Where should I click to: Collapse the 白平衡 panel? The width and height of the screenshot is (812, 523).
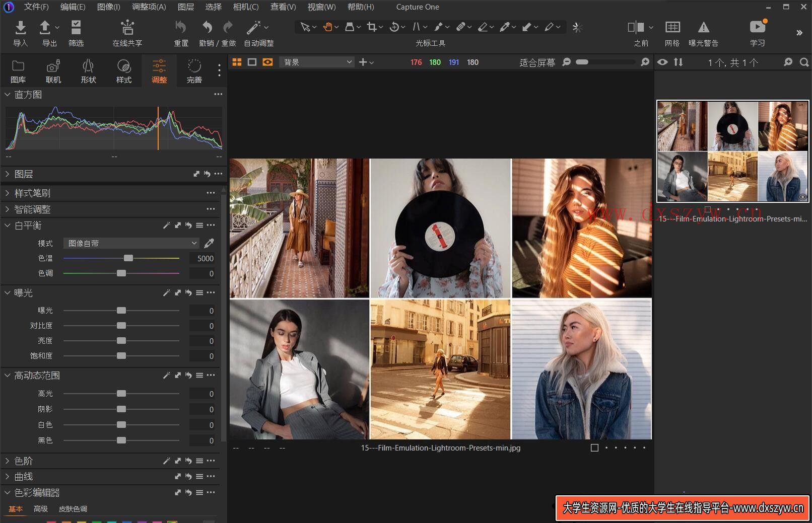pyautogui.click(x=7, y=225)
